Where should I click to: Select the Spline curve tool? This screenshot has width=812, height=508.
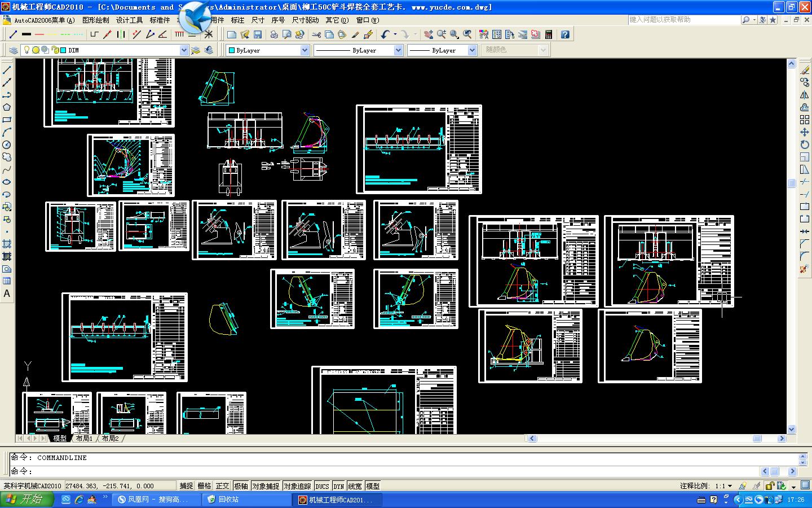(7, 169)
